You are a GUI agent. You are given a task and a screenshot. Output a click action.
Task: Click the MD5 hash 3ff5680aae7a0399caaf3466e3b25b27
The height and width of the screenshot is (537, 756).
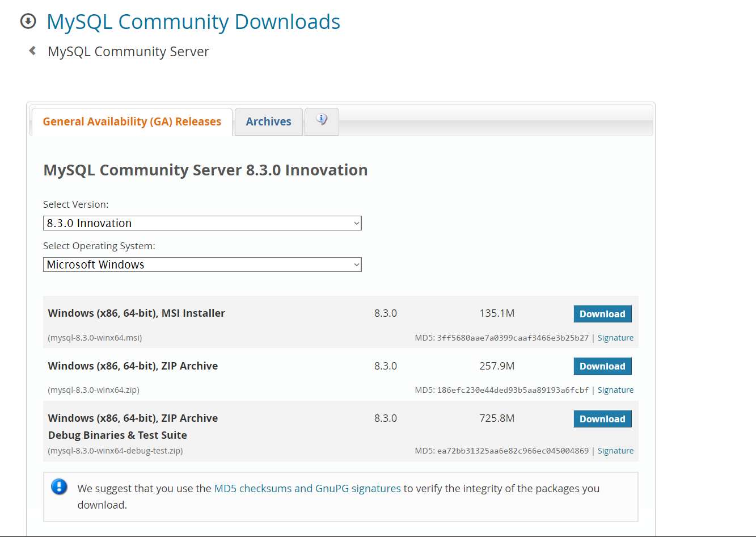513,338
